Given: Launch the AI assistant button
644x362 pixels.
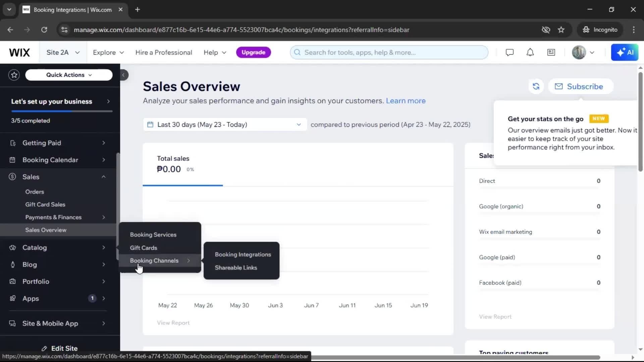Looking at the screenshot, I should (625, 52).
